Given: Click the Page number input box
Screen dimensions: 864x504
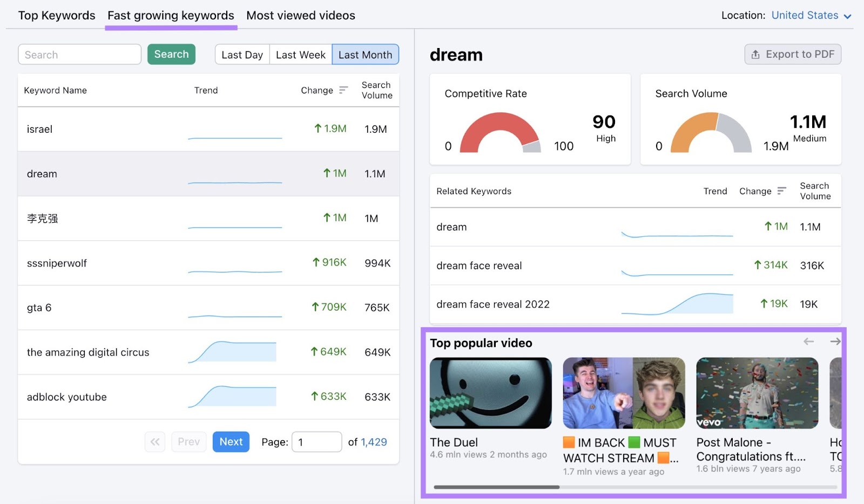Looking at the screenshot, I should [x=316, y=442].
